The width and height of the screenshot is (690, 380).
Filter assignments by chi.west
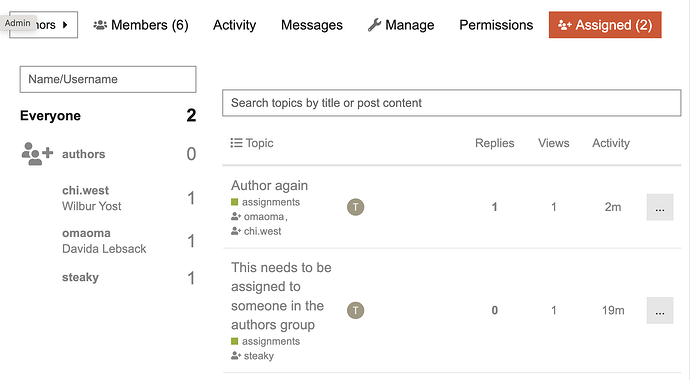point(85,190)
